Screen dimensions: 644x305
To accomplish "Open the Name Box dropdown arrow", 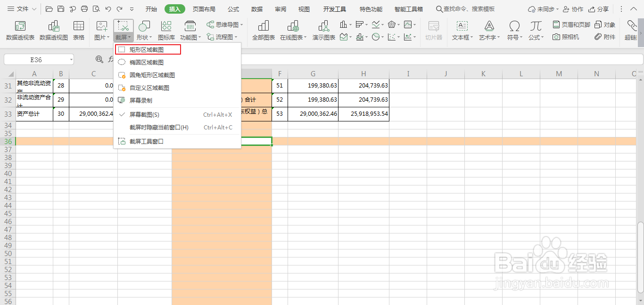I will (x=71, y=59).
